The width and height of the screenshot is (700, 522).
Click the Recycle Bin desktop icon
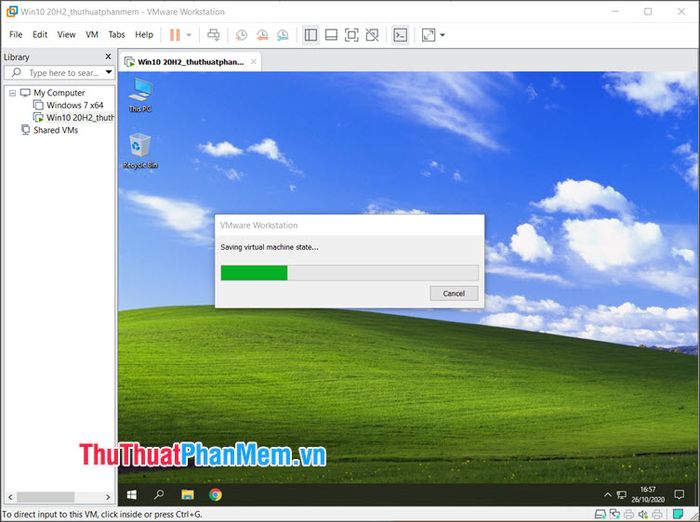[140, 151]
